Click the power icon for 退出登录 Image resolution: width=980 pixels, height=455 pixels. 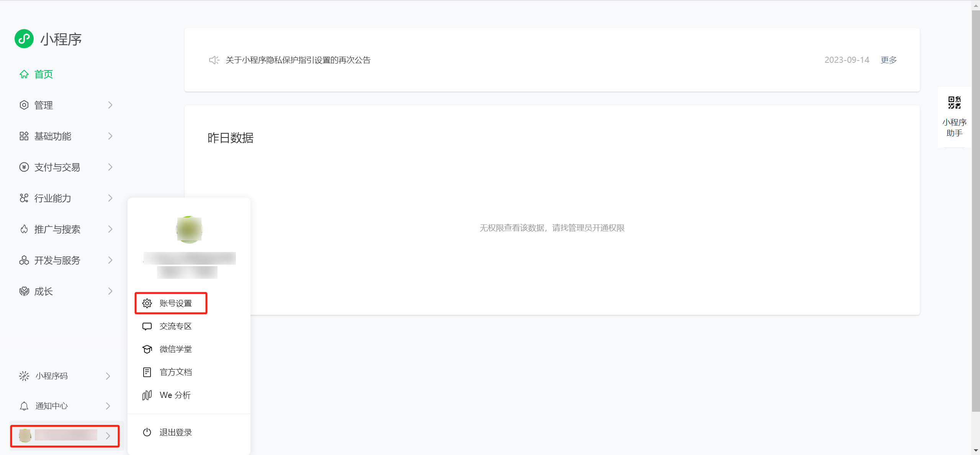(x=147, y=432)
